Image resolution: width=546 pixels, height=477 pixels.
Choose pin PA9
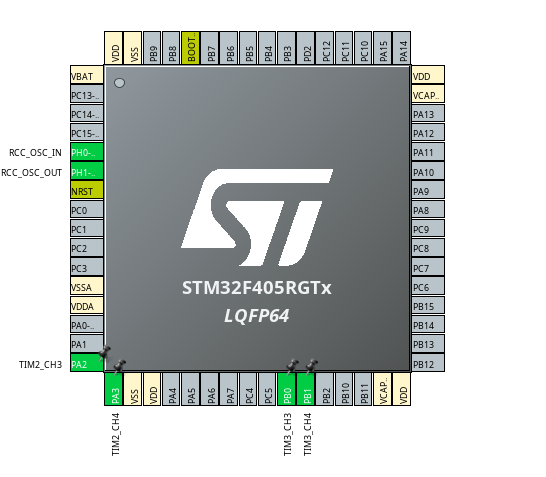(x=428, y=190)
